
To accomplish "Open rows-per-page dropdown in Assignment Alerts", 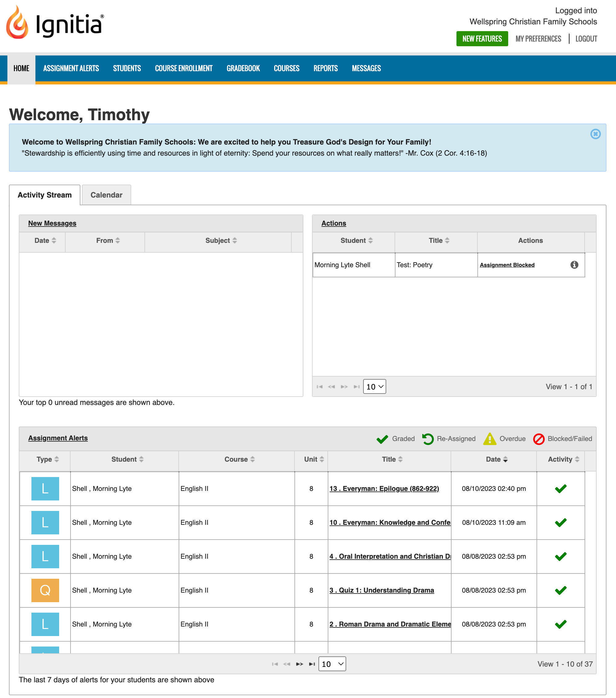I will (332, 664).
